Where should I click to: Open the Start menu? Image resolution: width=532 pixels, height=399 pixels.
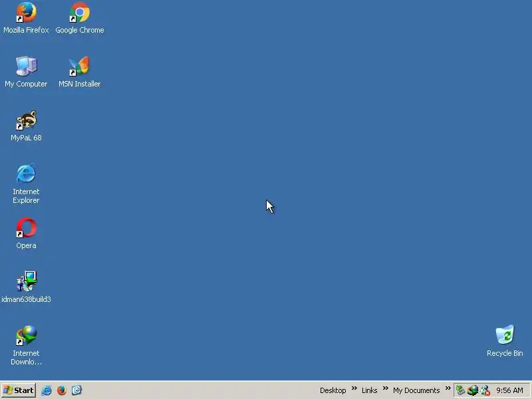point(19,390)
